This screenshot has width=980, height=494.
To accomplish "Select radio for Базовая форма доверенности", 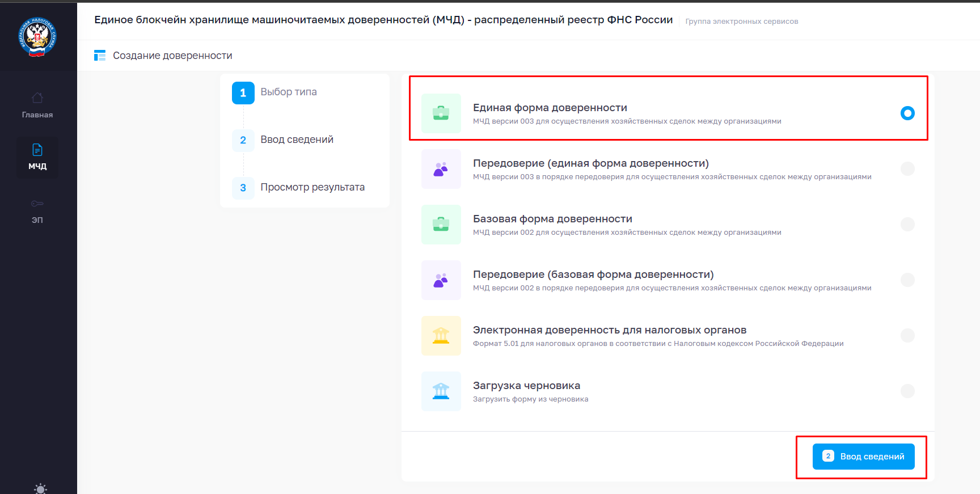I will click(x=907, y=224).
